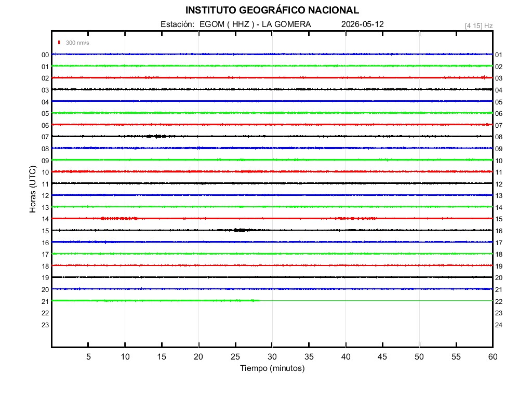Click the [4 15] Hz filter label
The width and height of the screenshot is (532, 399).
coord(478,26)
